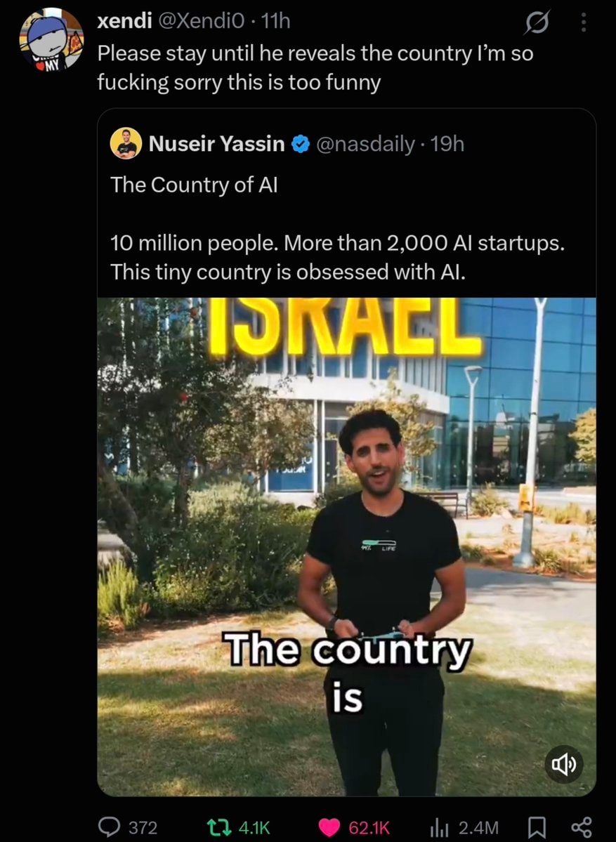Screen dimensions: 616x842
Task: Click the 11h timestamp on xendi's post
Action: point(275,21)
